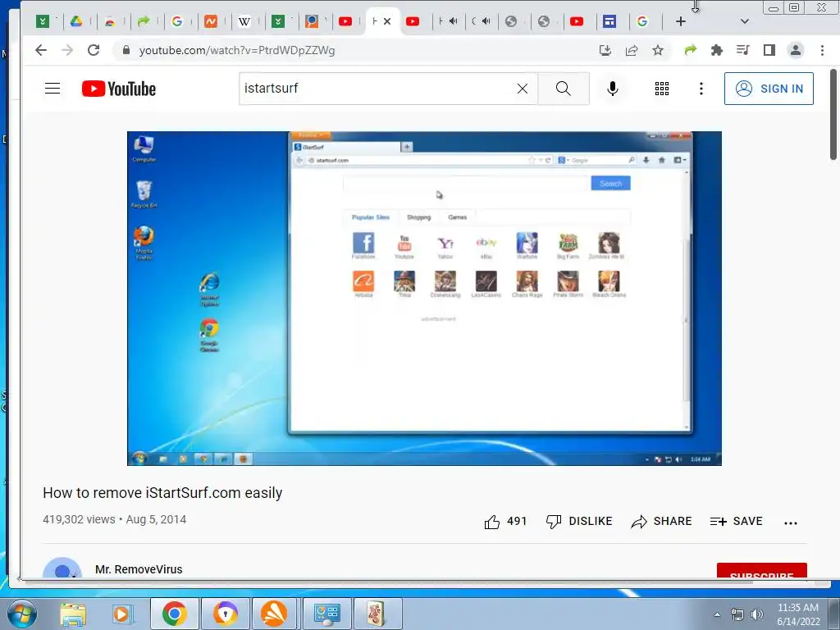This screenshot has height=630, width=840.
Task: Bookmark this page with the star
Action: click(x=658, y=50)
